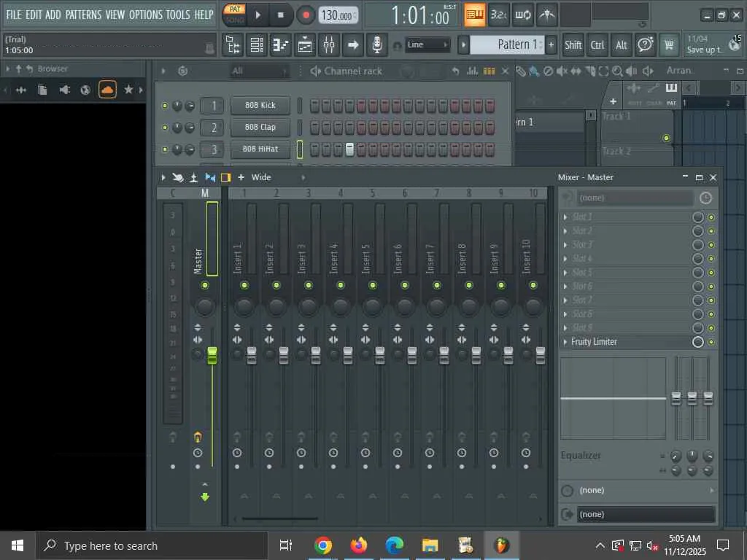Select the SoundCloud browser tab icon

click(107, 90)
